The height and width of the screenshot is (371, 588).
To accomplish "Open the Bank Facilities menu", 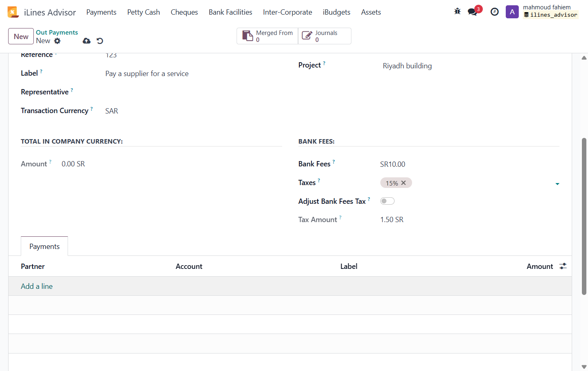I will pos(230,12).
